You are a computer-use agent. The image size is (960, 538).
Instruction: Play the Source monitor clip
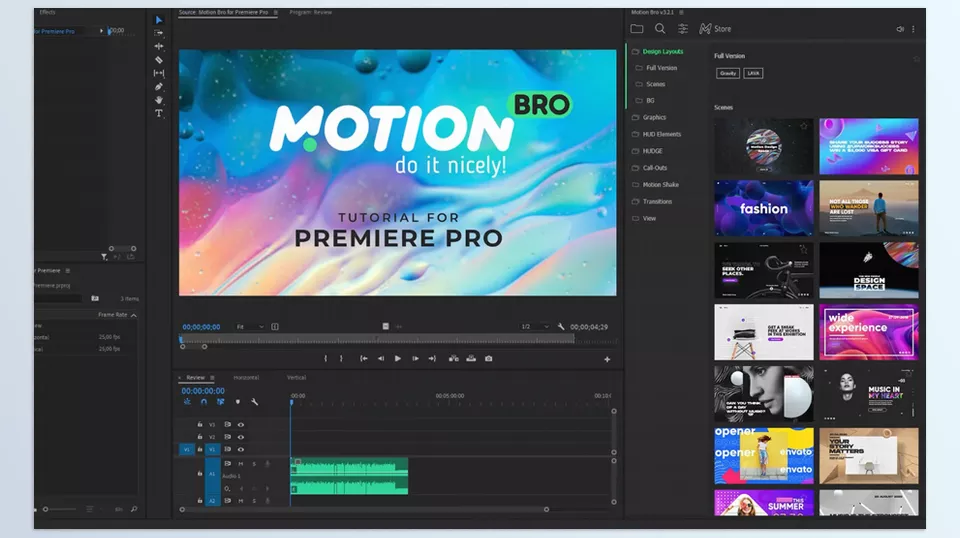tap(398, 359)
